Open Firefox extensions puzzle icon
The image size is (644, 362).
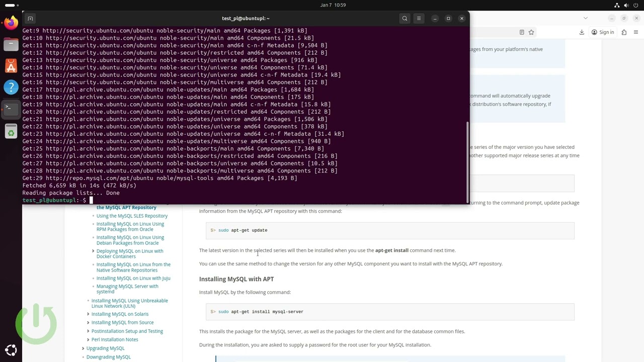point(624,32)
